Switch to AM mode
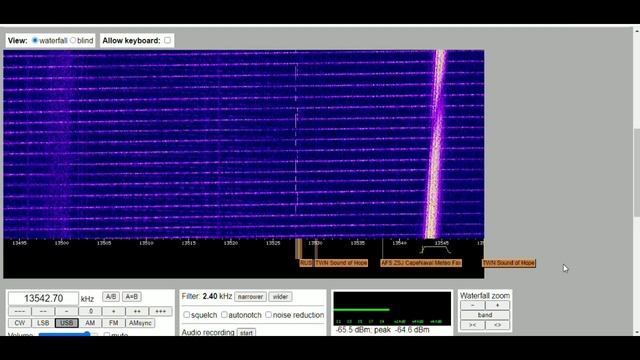Image resolution: width=640 pixels, height=360 pixels. coord(90,323)
